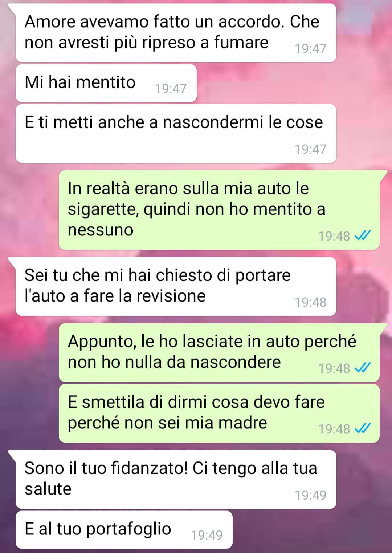The height and width of the screenshot is (553, 392).
Task: Tap the 19:49 timestamp on 'E al tuo portafoglio'
Action: (207, 535)
